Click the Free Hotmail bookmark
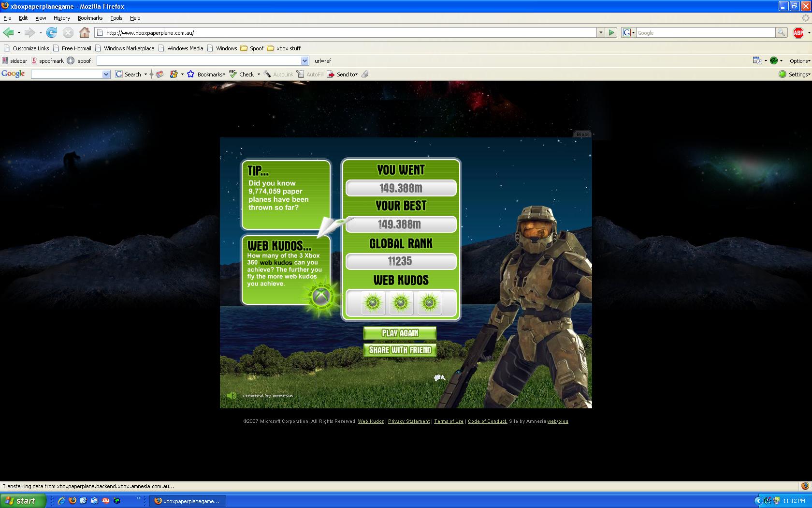The width and height of the screenshot is (812, 508). click(x=72, y=48)
